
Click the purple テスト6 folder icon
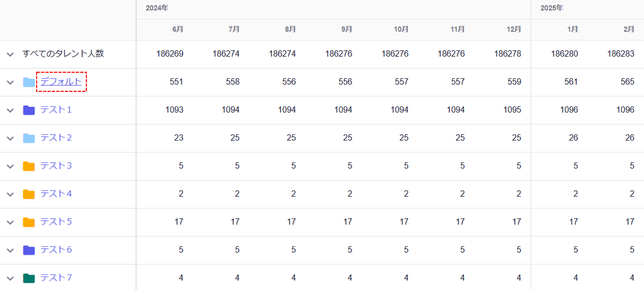(29, 250)
